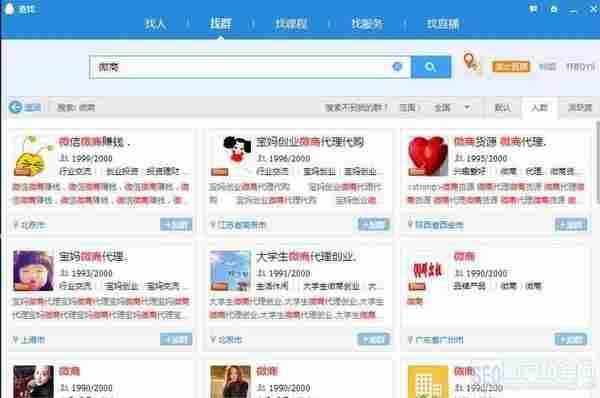Click the 1991/2000 member count
Viewport: 600px width, 398px height.
pos(289,273)
